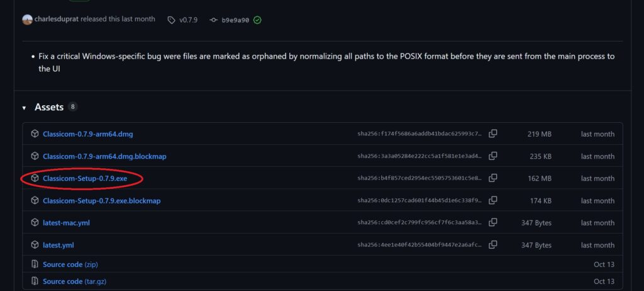Viewport: 644px width, 291px height.
Task: Open the Classicom-0.7.9-arm64.dmg.blockmap link
Action: pyautogui.click(x=104, y=156)
